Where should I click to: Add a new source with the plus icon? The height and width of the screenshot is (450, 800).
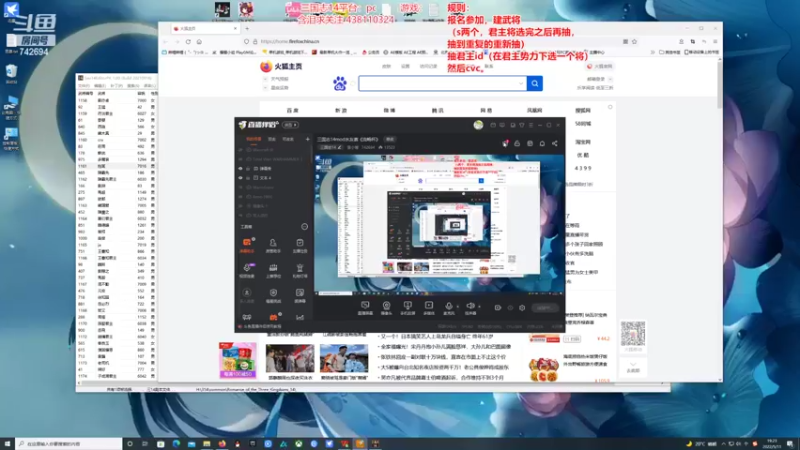pos(307,139)
